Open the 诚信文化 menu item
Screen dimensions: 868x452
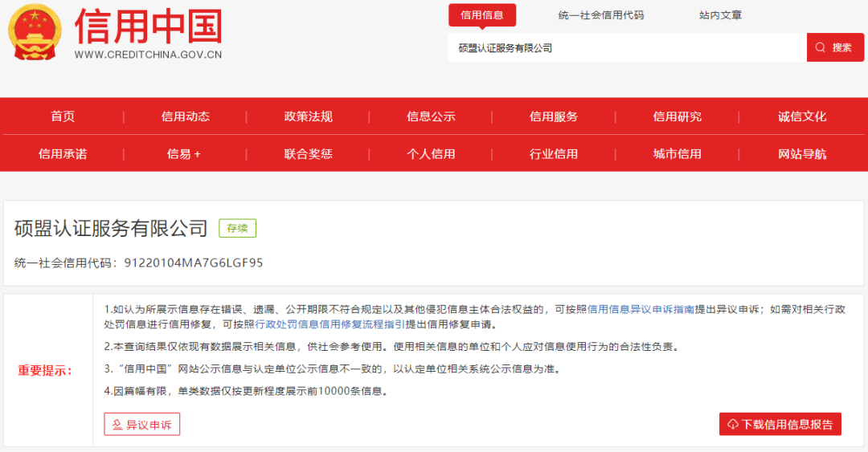pyautogui.click(x=802, y=116)
